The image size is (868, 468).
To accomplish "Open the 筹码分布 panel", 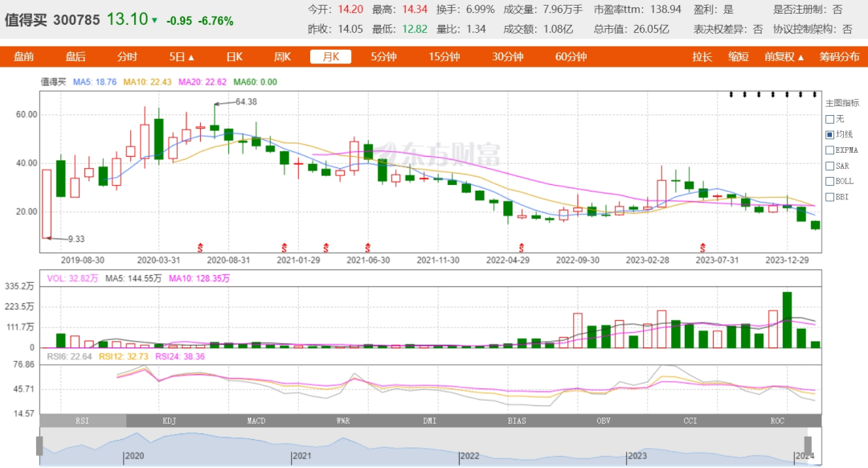I will [x=839, y=57].
